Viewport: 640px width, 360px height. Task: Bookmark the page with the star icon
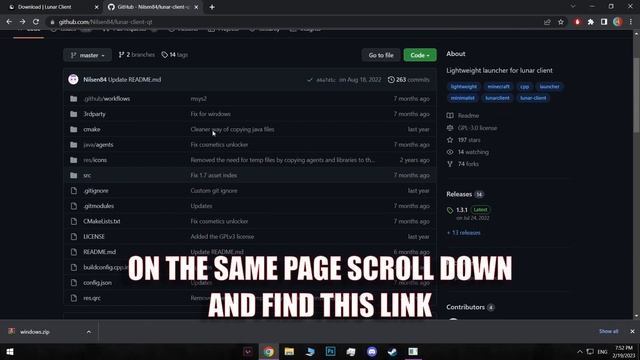coord(561,22)
